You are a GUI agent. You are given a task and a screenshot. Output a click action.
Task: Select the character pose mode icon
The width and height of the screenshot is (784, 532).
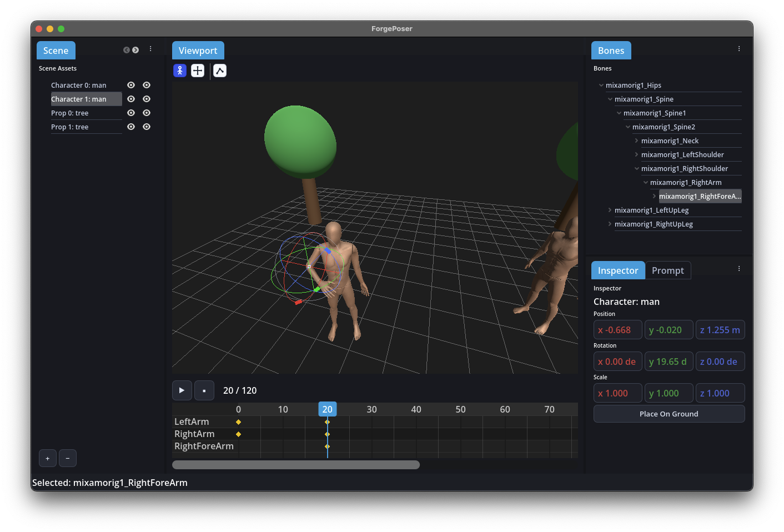tap(180, 71)
